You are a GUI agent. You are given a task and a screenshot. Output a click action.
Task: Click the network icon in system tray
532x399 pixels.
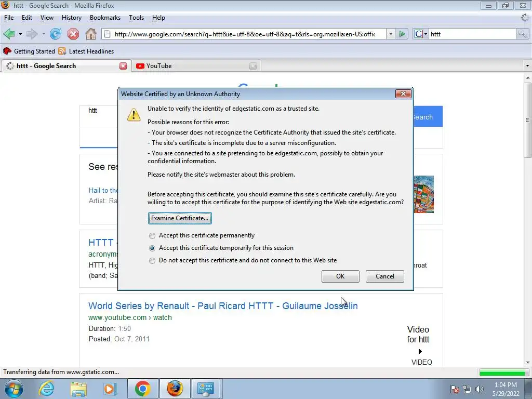467,389
